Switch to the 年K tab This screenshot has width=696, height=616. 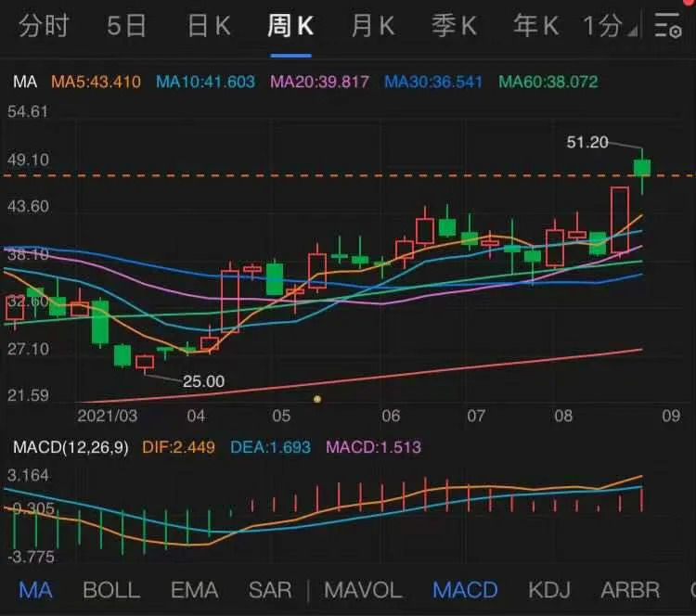click(x=536, y=25)
